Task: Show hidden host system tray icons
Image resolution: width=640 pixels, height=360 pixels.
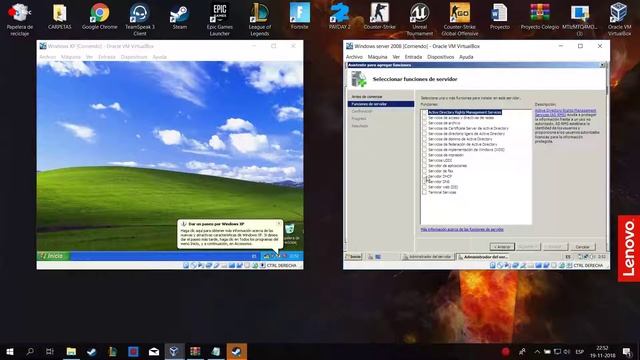Action: (x=537, y=351)
